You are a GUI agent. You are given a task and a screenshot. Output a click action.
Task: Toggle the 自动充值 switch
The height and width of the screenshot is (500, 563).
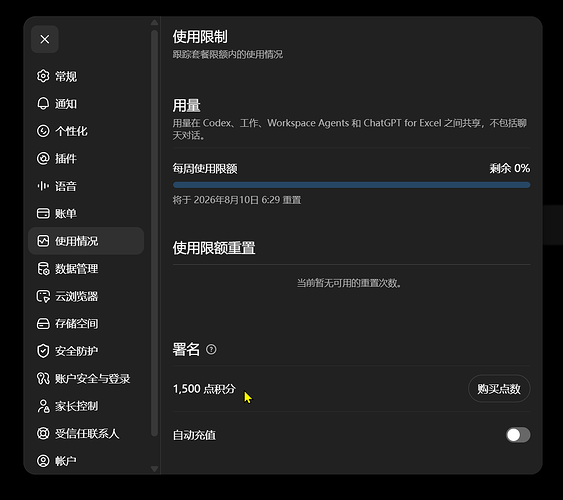[518, 435]
